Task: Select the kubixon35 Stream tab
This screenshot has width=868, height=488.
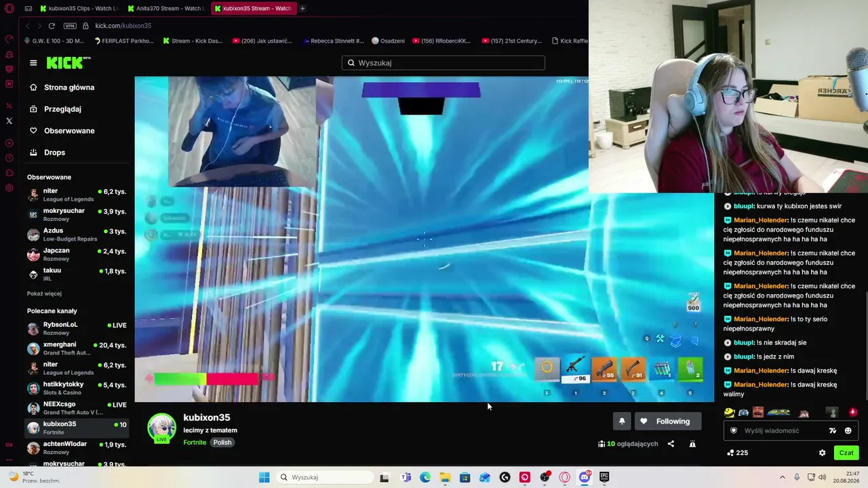Action: [x=253, y=8]
